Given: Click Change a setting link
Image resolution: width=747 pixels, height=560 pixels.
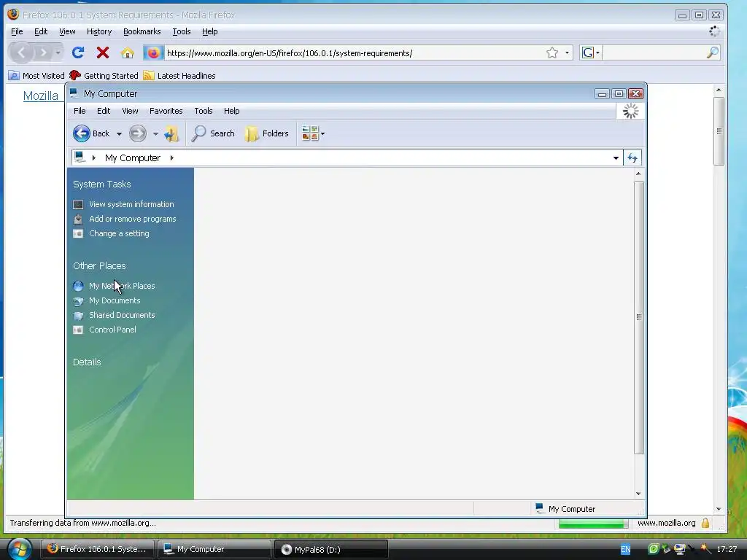Looking at the screenshot, I should coord(119,234).
